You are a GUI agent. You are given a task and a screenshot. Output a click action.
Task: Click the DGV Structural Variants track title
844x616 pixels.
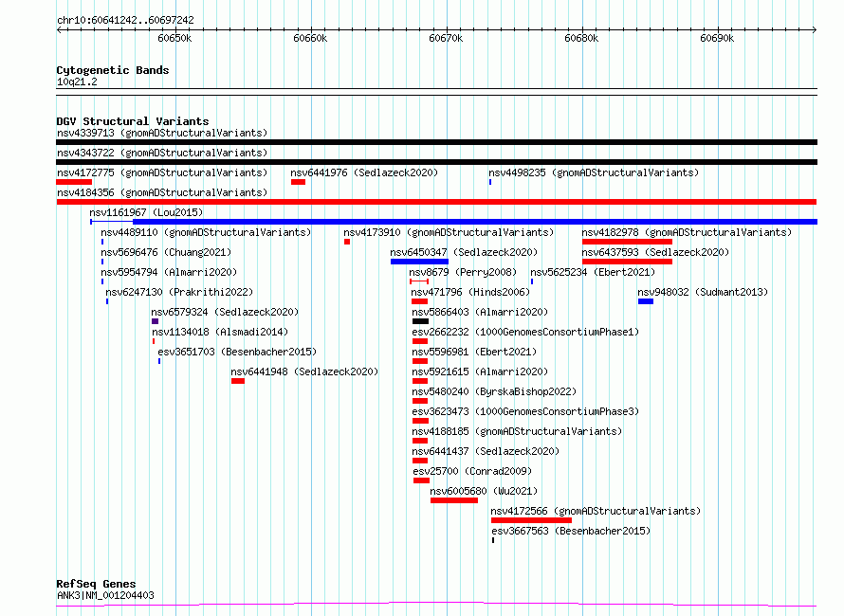133,121
